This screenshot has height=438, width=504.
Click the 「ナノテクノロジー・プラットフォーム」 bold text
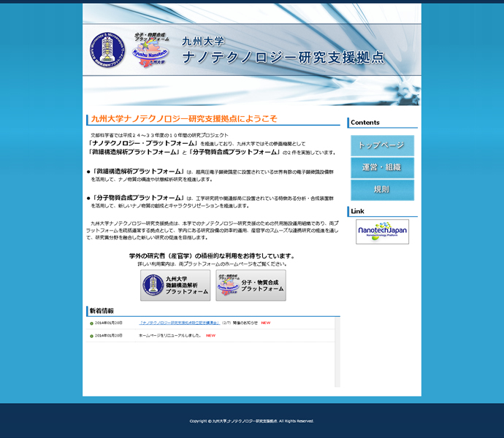click(x=142, y=143)
